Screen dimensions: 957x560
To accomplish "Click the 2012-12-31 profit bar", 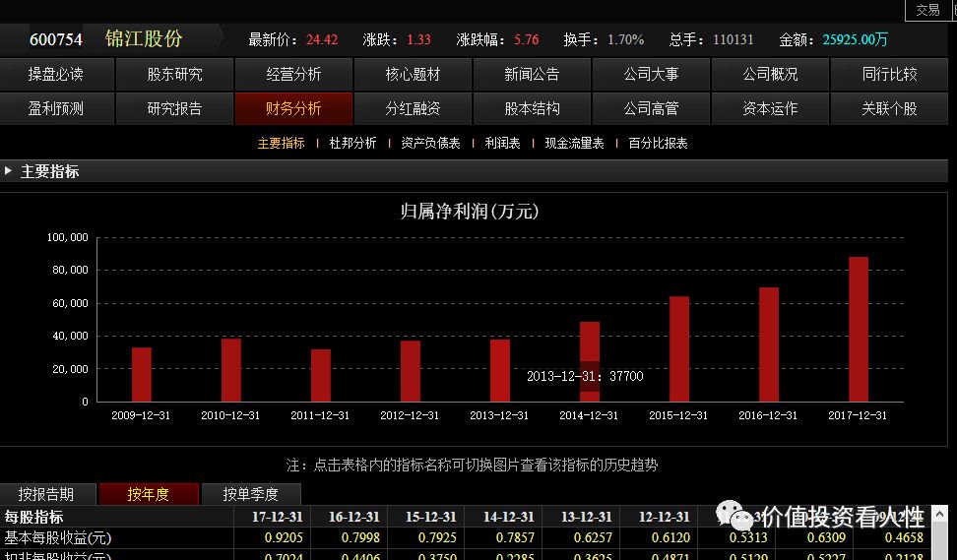I will [x=411, y=371].
